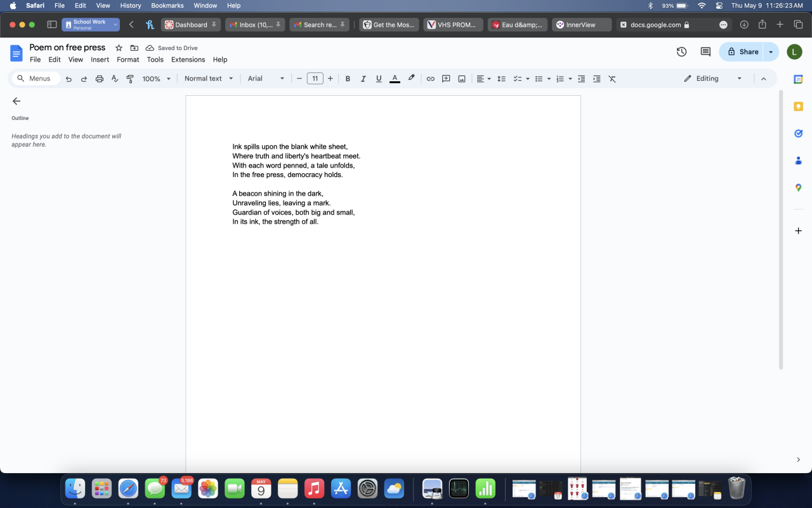The height and width of the screenshot is (508, 812).
Task: Open Google Tasks in side panel
Action: [x=799, y=133]
